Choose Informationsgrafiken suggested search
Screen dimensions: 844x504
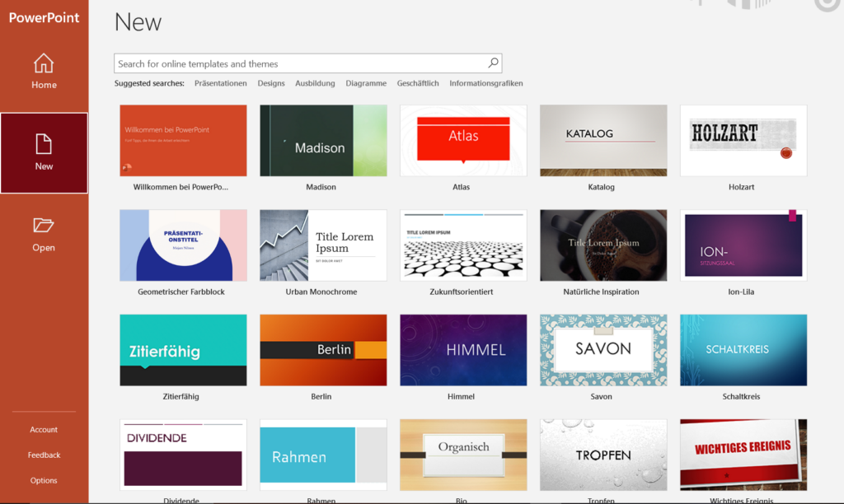[x=486, y=83]
